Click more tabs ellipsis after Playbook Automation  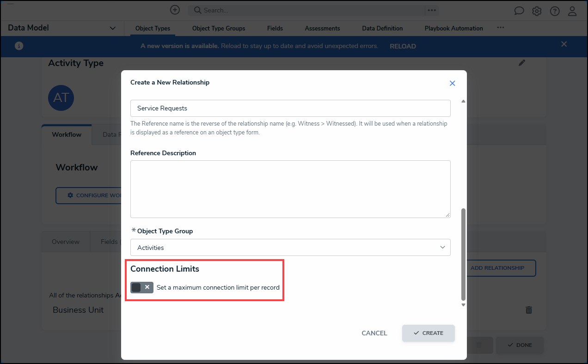[x=500, y=28]
